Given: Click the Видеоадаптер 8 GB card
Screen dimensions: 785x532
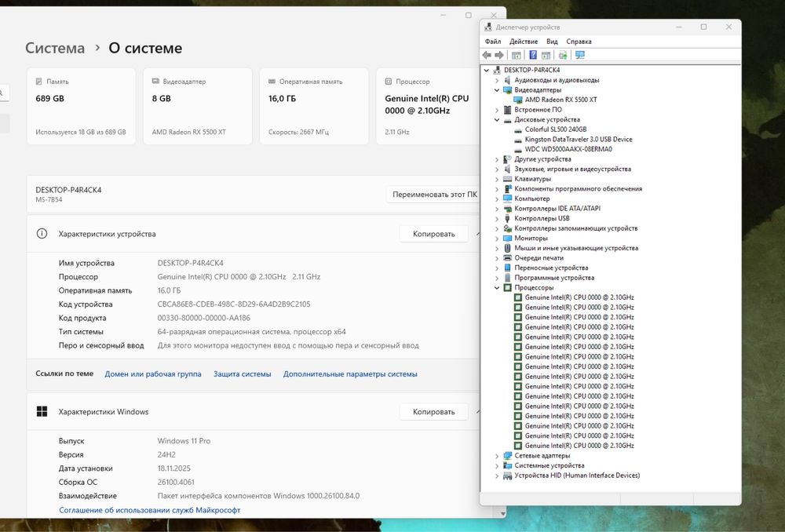Looking at the screenshot, I should click(x=198, y=107).
